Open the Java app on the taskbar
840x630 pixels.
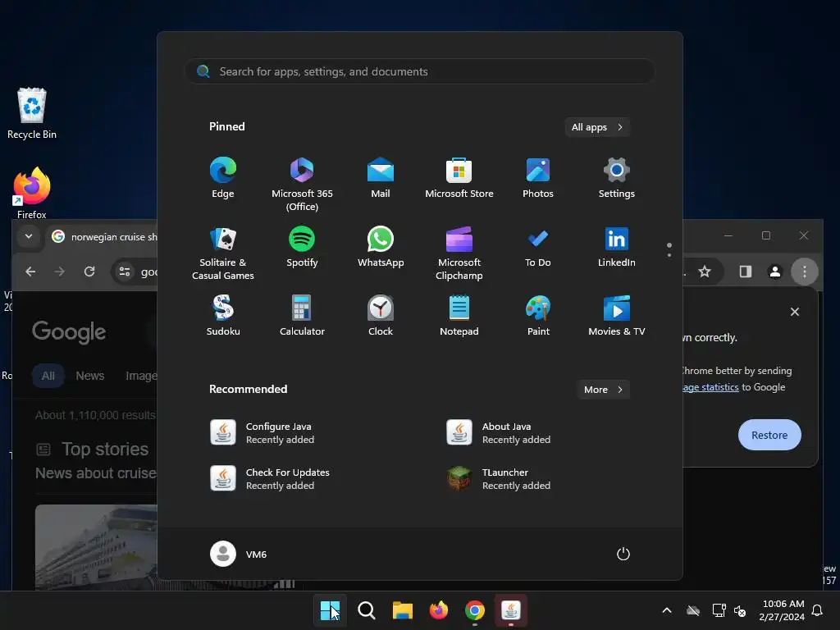511,610
